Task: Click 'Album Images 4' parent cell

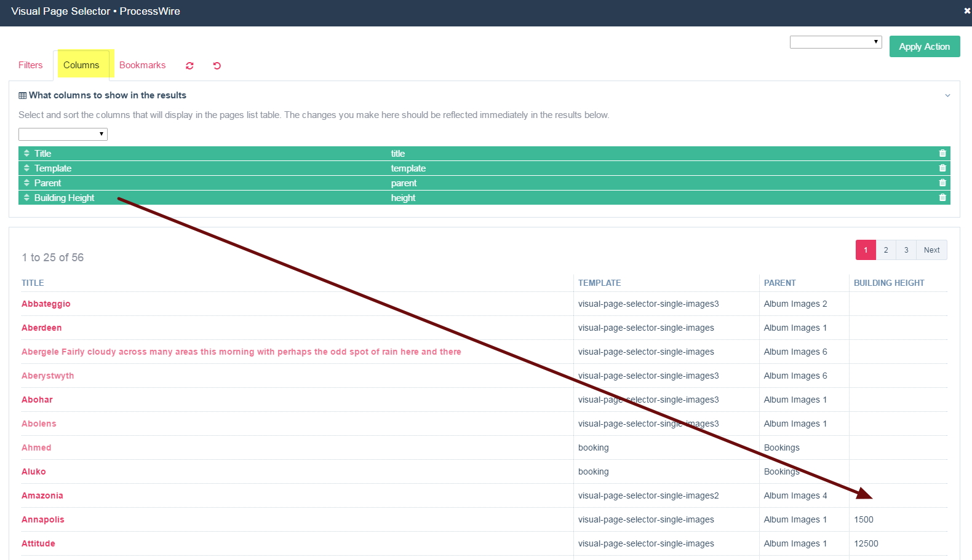Action: tap(795, 495)
